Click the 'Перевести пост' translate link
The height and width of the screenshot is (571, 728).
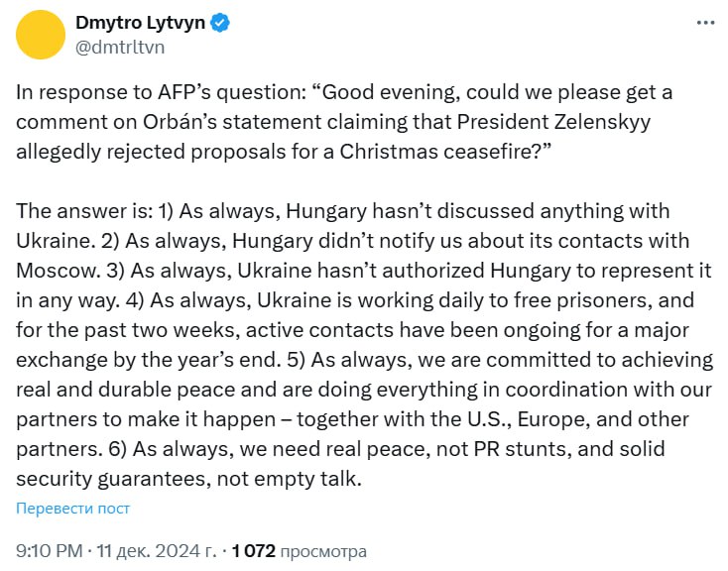72,509
